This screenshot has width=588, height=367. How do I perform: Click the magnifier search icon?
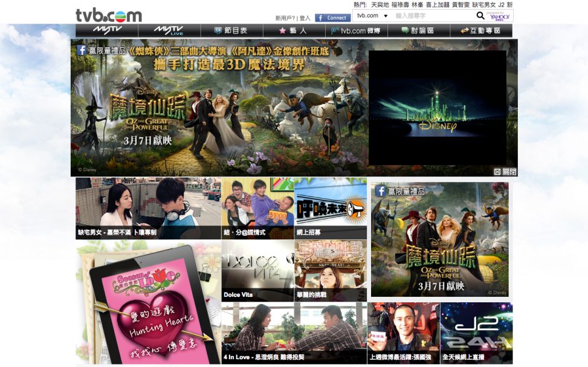click(480, 16)
